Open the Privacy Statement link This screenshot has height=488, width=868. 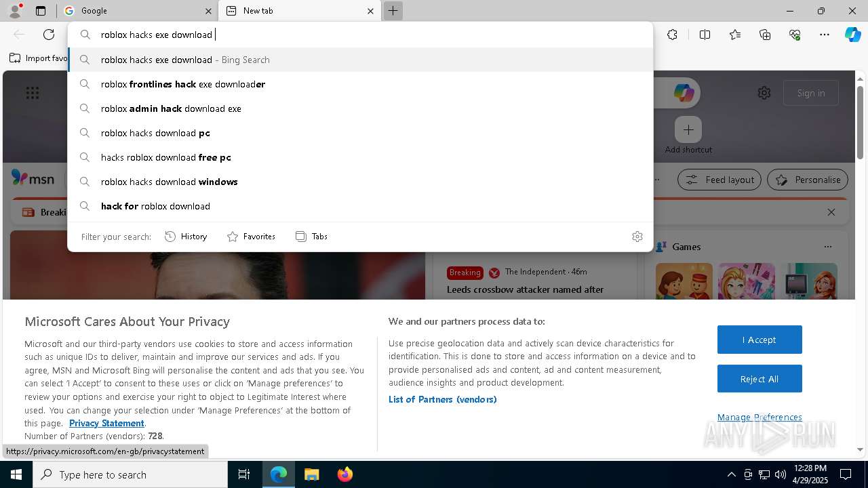[106, 423]
